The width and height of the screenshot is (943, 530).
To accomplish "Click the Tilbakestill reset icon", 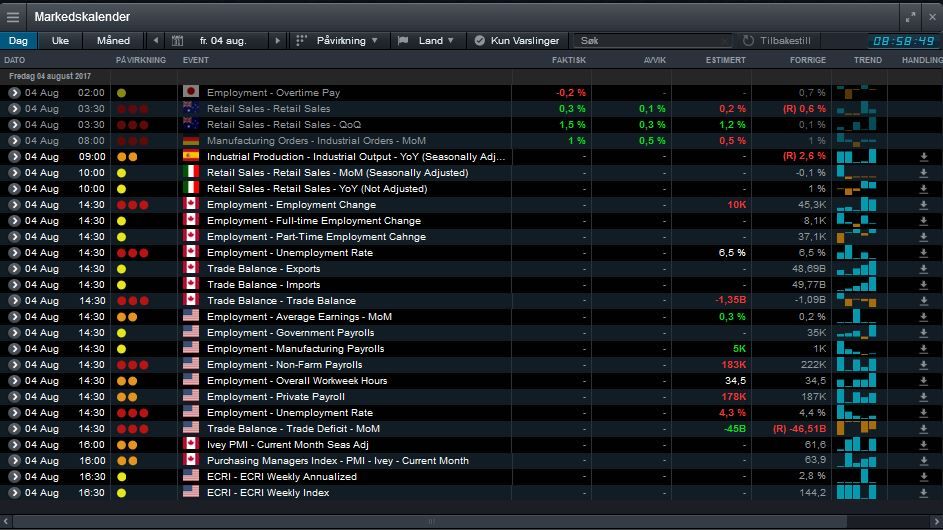I will click(748, 41).
